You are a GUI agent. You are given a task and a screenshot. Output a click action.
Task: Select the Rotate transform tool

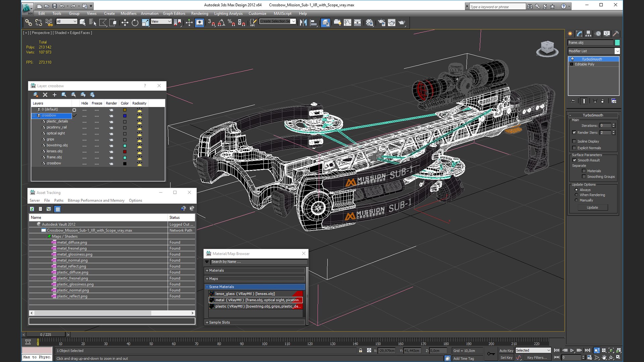[x=135, y=22]
